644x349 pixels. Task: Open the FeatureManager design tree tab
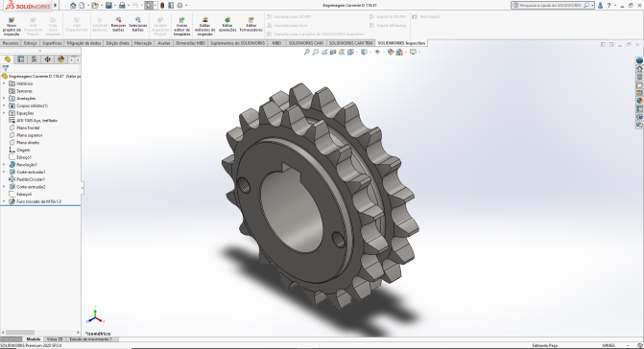pyautogui.click(x=8, y=59)
